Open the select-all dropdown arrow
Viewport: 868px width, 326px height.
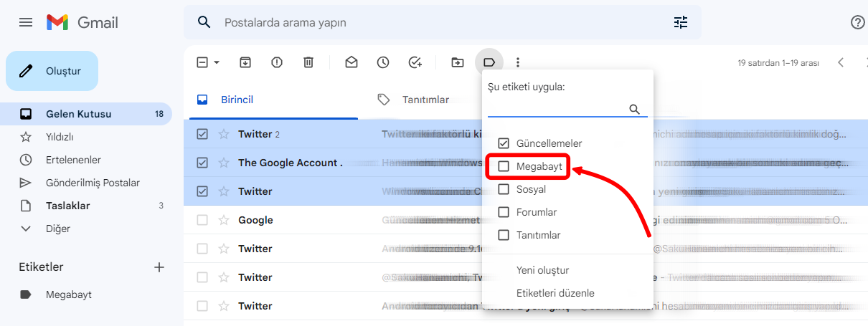[217, 62]
